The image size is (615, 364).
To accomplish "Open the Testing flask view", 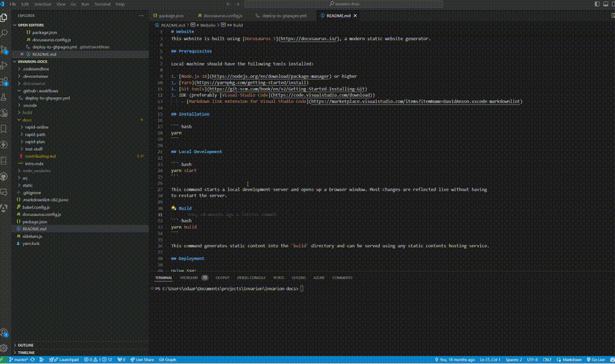I will (x=4, y=97).
